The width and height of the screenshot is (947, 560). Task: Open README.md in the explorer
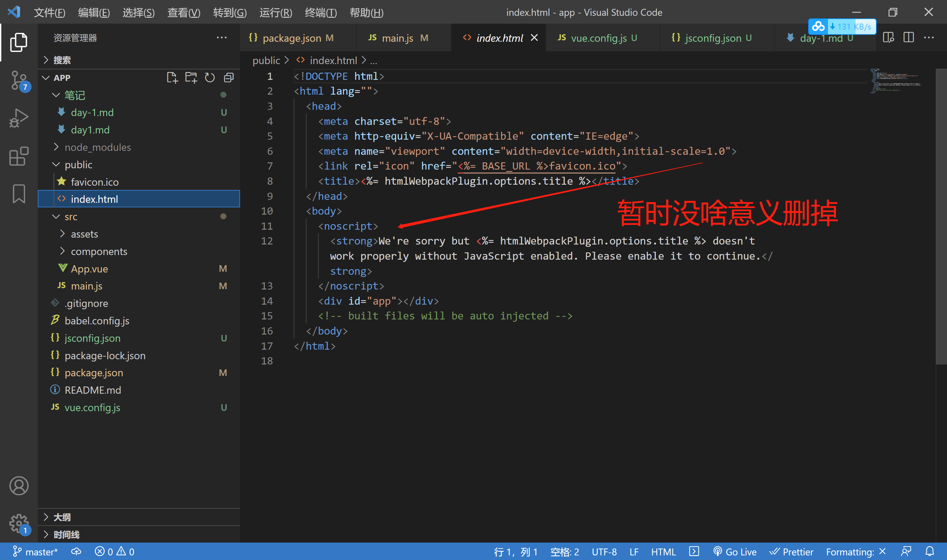click(x=139, y=390)
